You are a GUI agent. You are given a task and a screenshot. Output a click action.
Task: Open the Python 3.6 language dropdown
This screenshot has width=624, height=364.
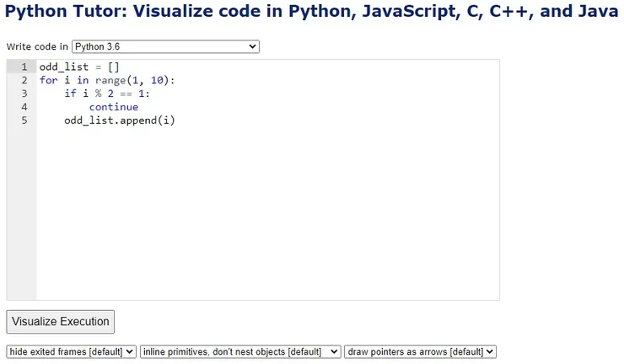click(x=165, y=47)
